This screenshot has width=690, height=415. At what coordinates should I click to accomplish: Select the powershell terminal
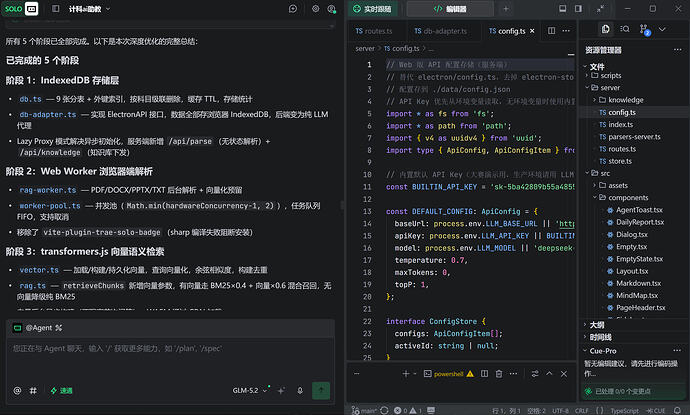pyautogui.click(x=449, y=374)
